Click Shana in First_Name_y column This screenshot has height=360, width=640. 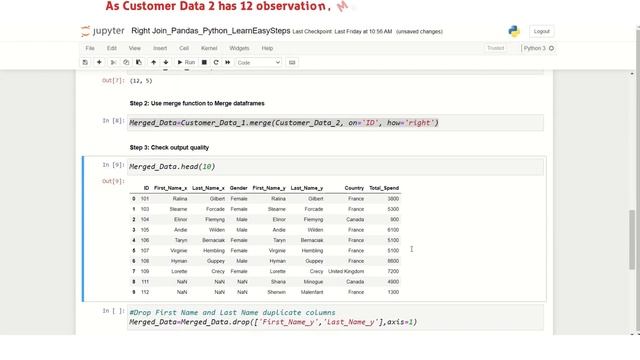pyautogui.click(x=278, y=282)
